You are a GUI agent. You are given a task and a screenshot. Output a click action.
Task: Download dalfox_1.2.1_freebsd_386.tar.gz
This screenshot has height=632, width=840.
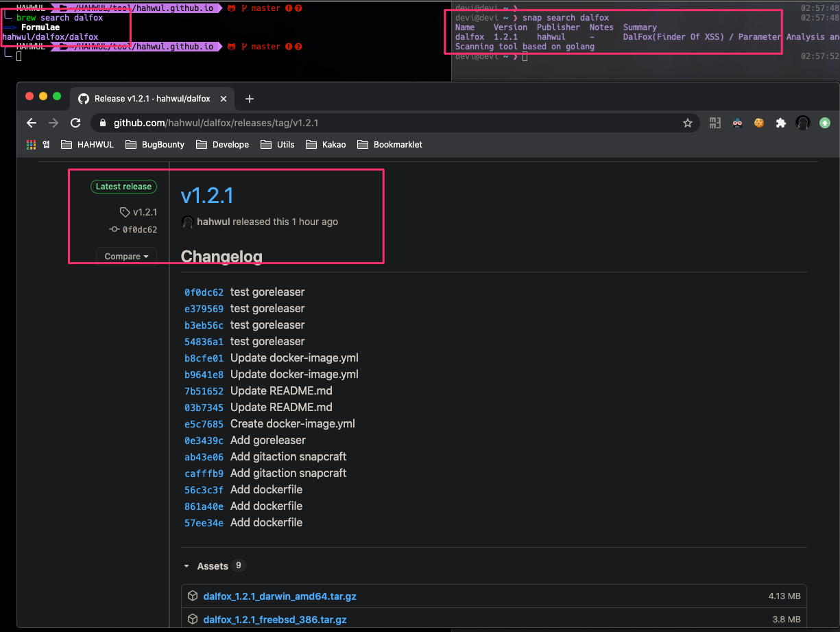275,620
